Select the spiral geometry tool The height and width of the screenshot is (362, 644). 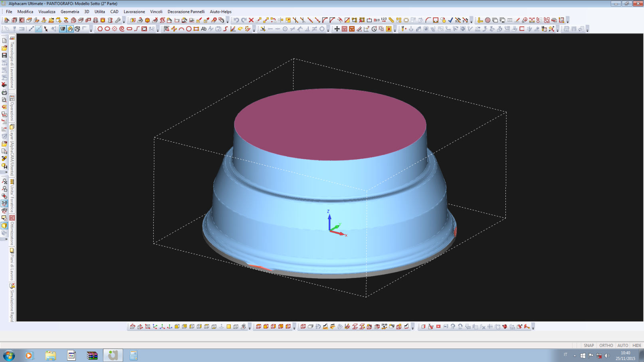coord(122,29)
